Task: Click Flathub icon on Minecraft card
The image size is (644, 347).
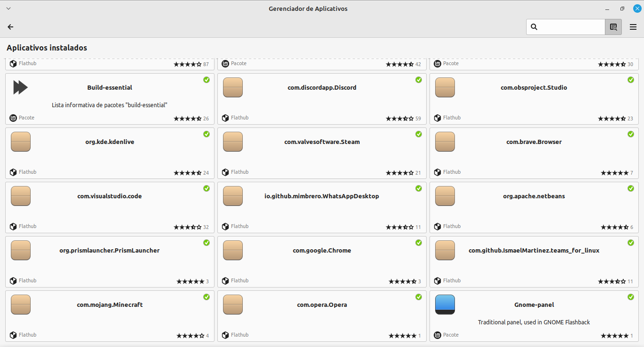Action: click(x=13, y=335)
